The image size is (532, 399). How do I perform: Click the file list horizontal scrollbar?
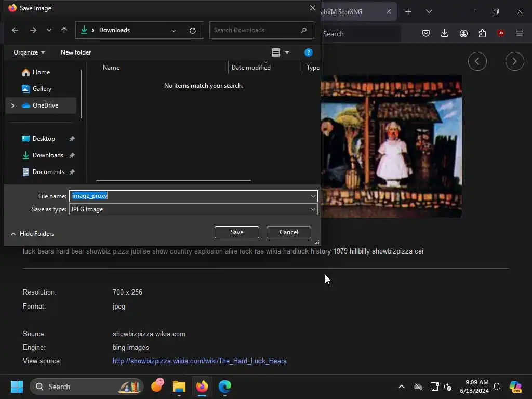click(174, 180)
